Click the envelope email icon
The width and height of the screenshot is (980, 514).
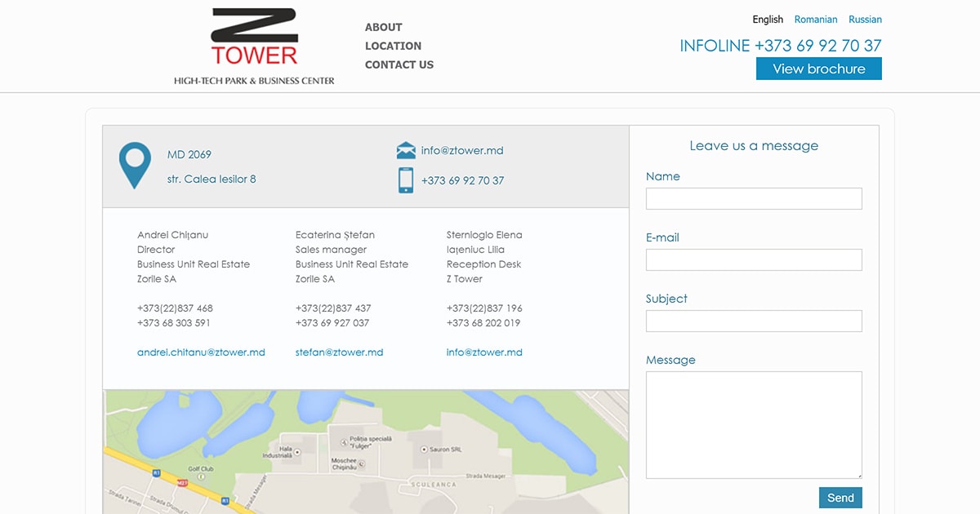pyautogui.click(x=406, y=150)
